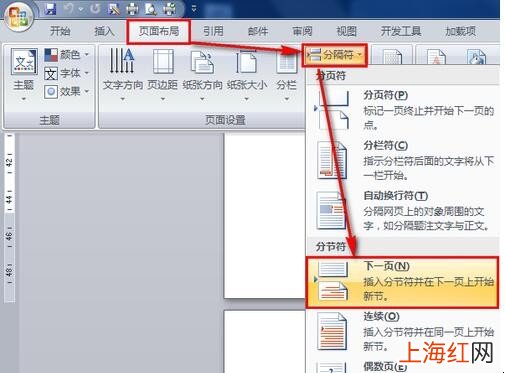Click the Office button logo

(x=19, y=16)
